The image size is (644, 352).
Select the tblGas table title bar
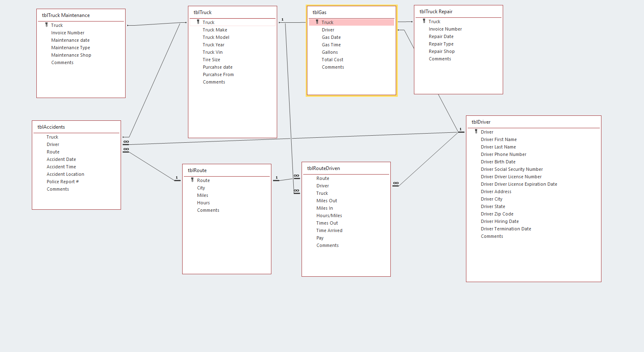(351, 12)
